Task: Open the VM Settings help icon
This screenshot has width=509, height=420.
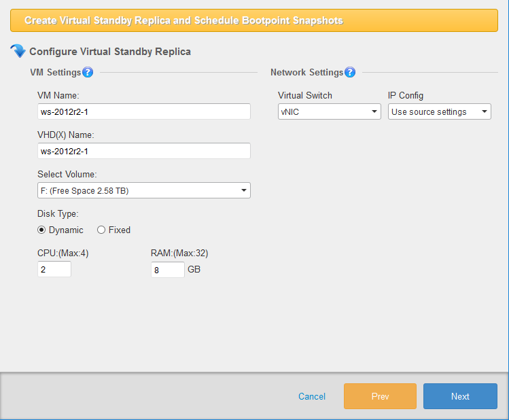Action: pyautogui.click(x=88, y=73)
